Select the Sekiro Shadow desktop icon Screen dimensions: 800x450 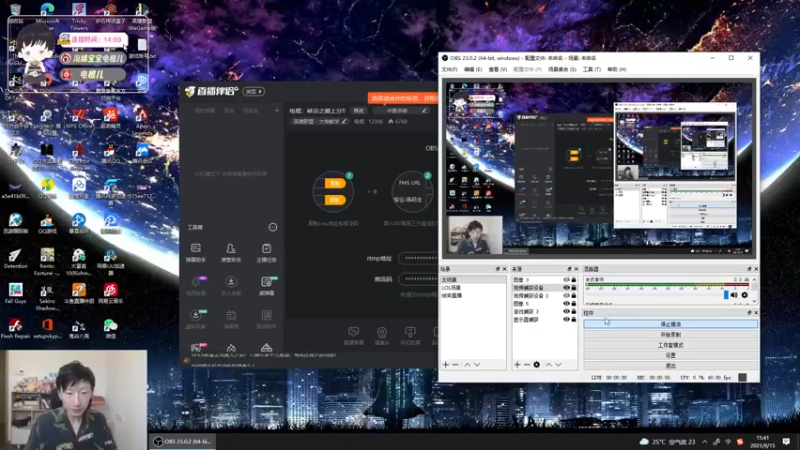click(x=47, y=297)
